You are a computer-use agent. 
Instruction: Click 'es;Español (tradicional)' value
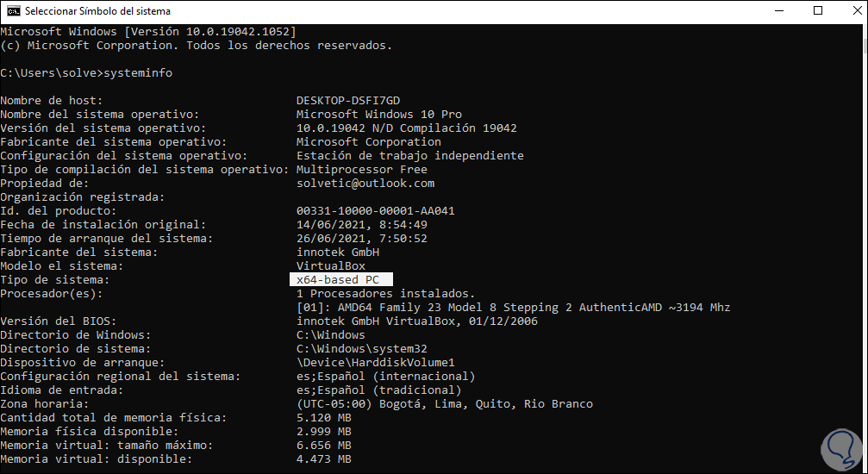pos(379,390)
